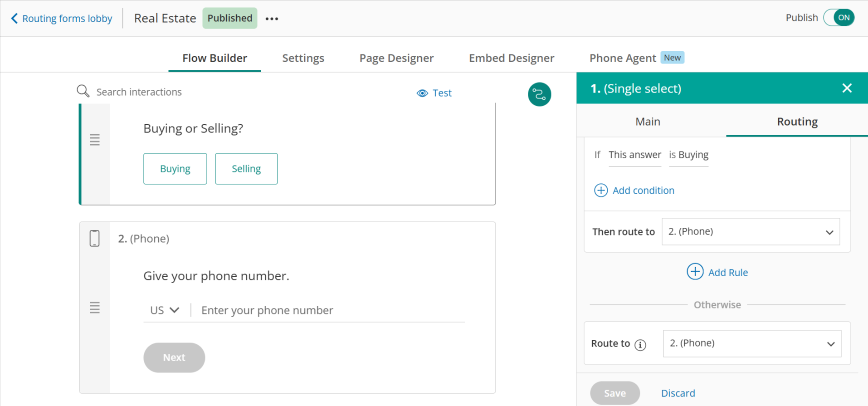Click the phone icon of interaction 2
868x406 pixels.
94,238
